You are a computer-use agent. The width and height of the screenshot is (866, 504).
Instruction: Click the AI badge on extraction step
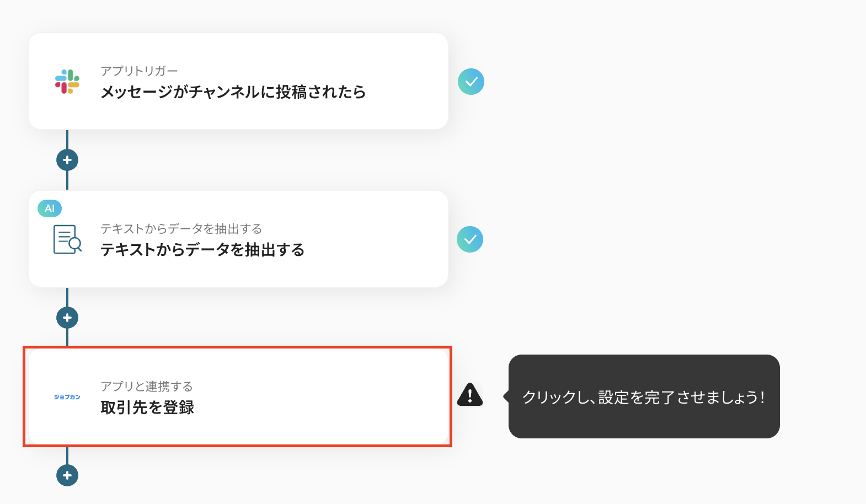pos(50,208)
